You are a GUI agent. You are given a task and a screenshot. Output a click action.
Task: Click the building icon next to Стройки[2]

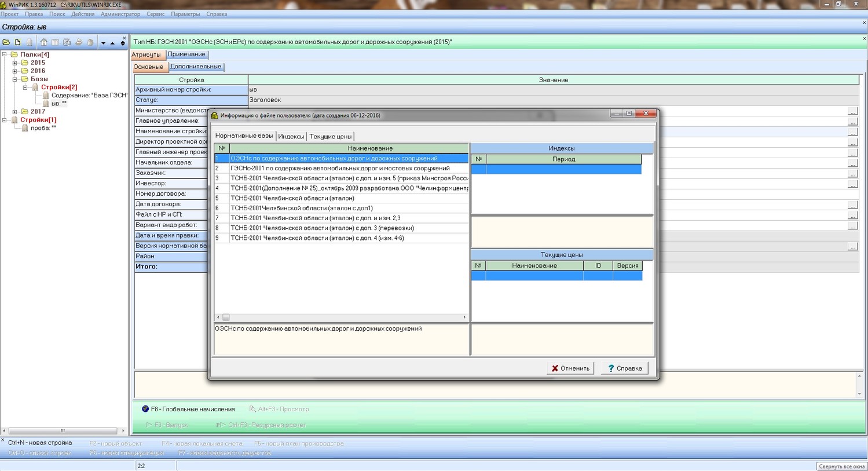coord(35,87)
